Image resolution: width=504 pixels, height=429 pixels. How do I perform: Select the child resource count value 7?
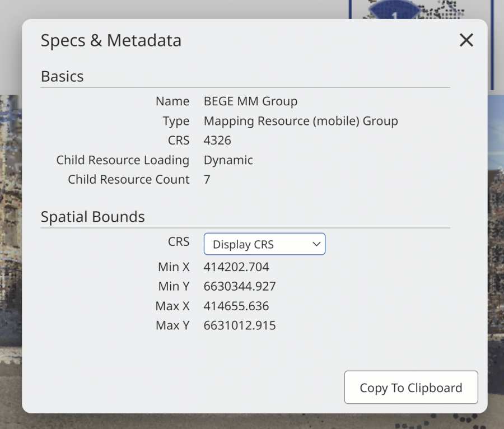207,179
